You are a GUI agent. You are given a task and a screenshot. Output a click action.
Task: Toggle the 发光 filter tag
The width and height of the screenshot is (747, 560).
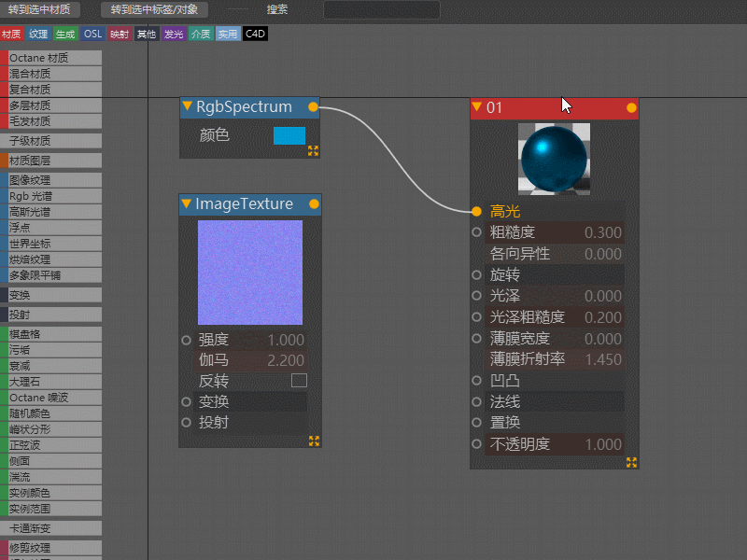tap(174, 34)
